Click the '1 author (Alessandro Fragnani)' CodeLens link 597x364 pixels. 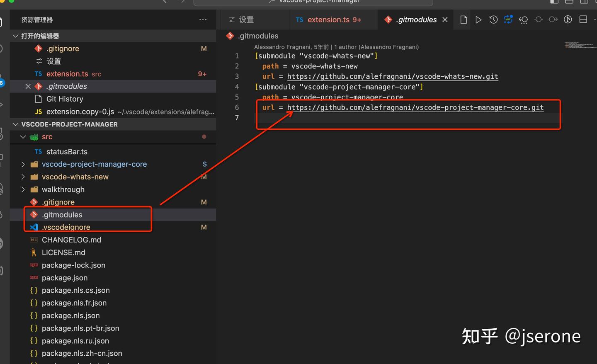377,47
